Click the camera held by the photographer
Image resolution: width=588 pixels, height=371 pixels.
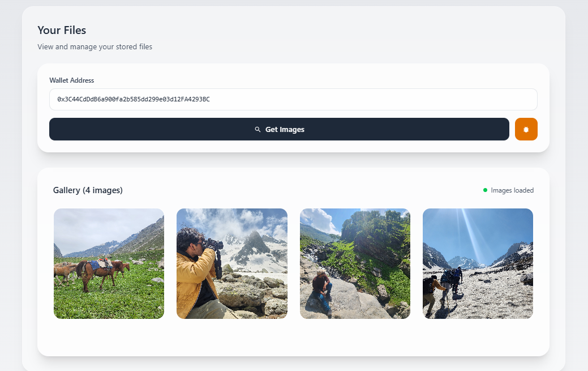215,245
